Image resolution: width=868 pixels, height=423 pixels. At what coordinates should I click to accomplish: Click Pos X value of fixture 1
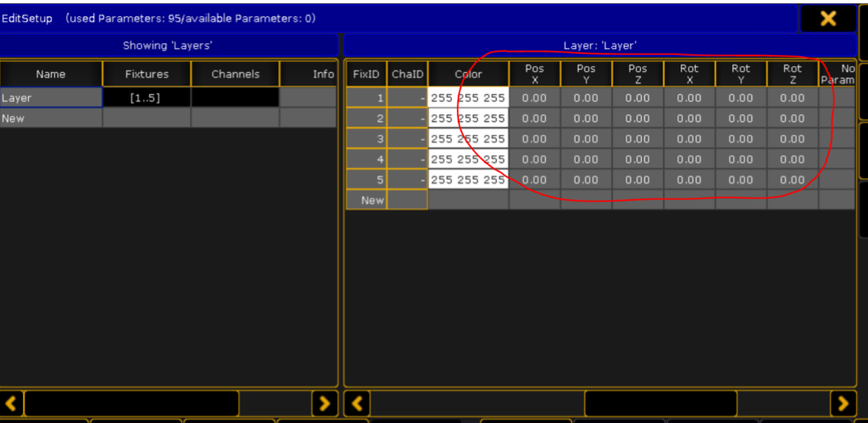coord(535,98)
